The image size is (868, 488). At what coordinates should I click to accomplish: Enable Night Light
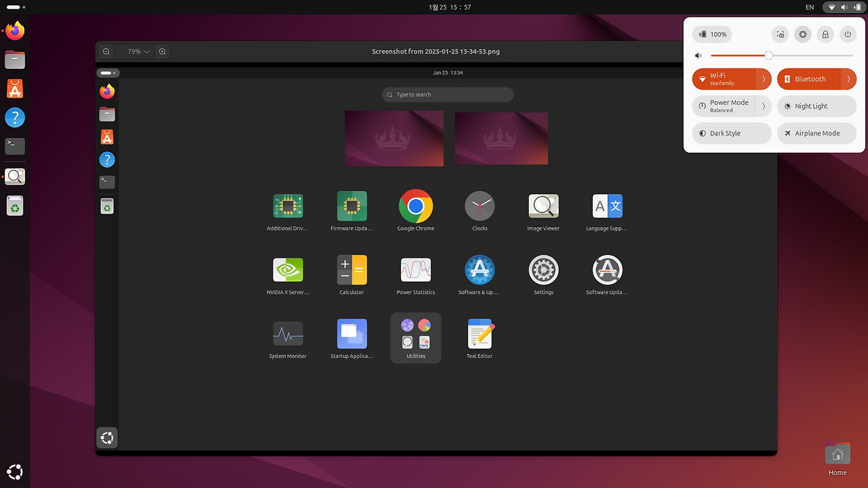[816, 106]
